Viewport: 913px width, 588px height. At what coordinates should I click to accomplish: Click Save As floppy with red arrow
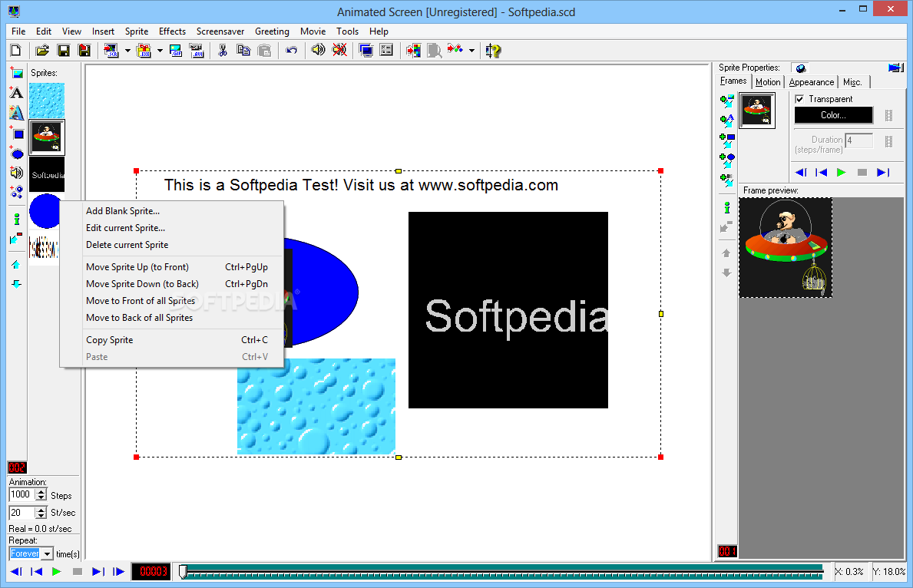(84, 51)
